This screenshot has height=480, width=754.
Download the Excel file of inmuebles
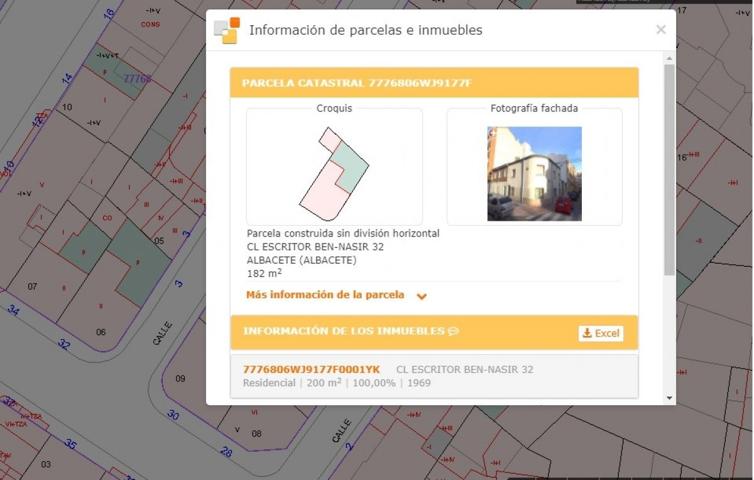[601, 333]
